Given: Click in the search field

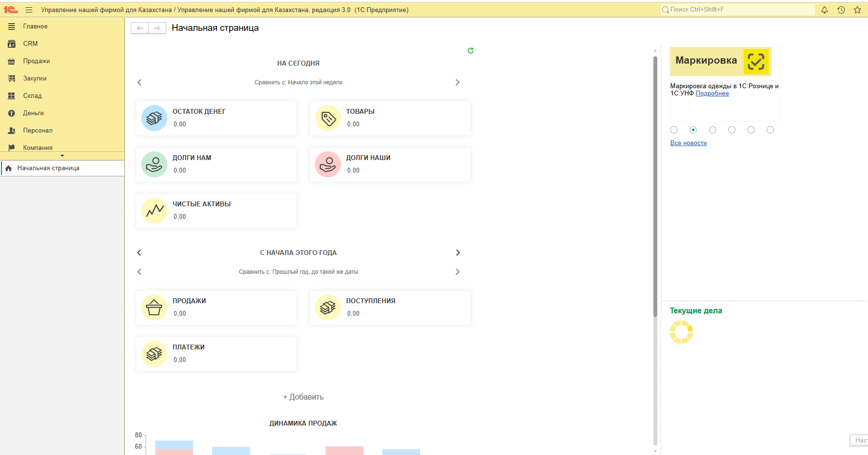Looking at the screenshot, I should (x=738, y=10).
